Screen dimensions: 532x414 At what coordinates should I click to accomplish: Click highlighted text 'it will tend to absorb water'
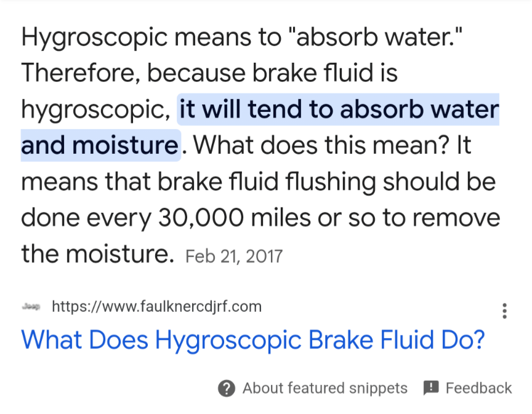click(x=339, y=109)
